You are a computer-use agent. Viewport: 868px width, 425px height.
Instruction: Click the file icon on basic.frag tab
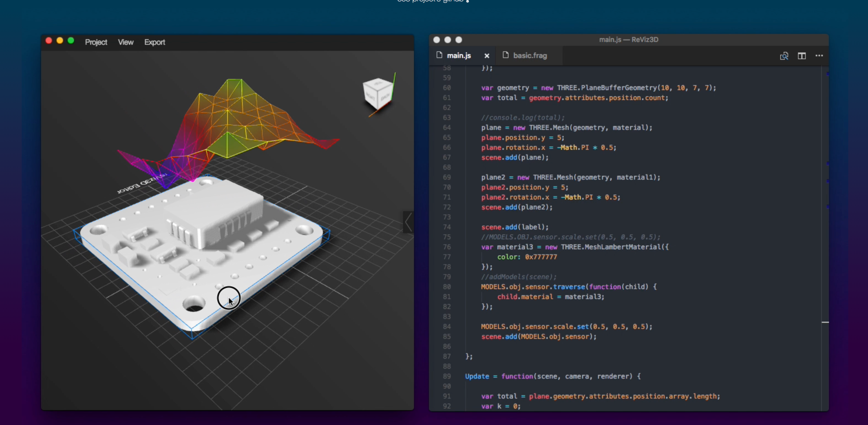[506, 55]
